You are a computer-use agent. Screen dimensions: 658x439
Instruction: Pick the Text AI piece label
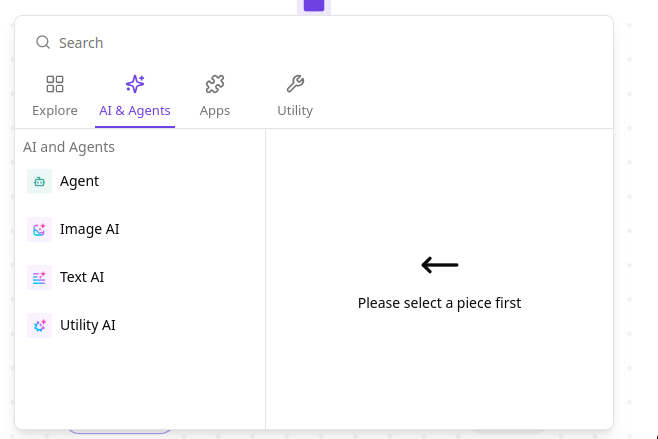click(x=82, y=277)
